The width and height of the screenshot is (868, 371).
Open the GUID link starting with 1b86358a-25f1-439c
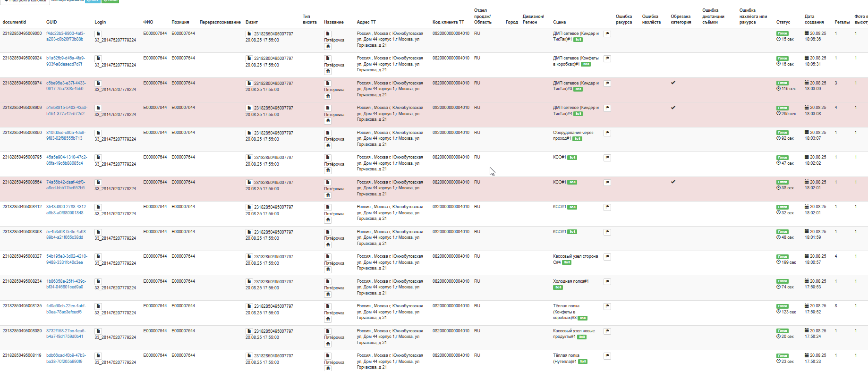[66, 284]
